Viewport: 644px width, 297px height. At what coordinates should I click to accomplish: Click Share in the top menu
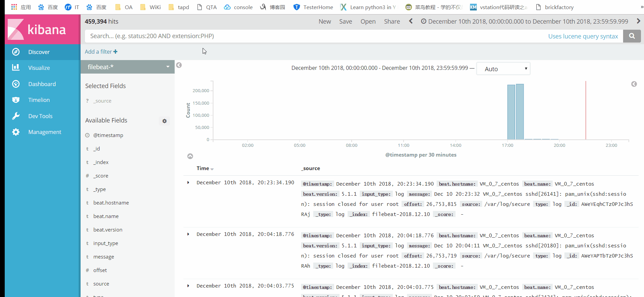click(x=392, y=21)
